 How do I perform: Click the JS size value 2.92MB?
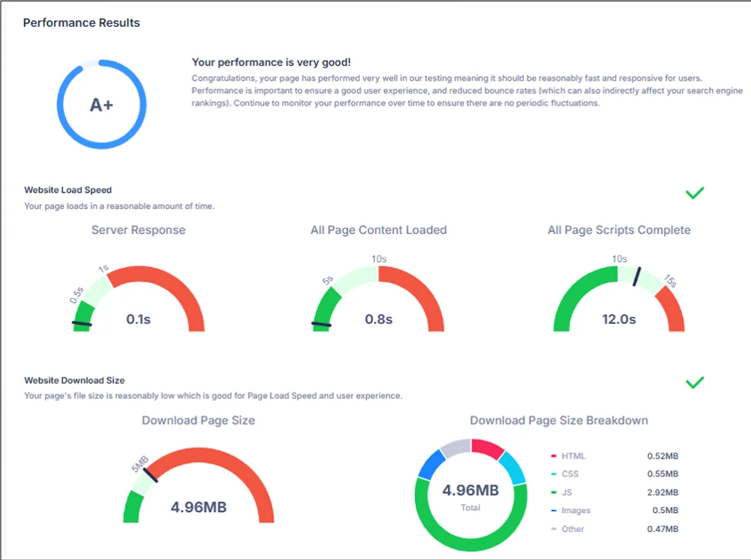tap(662, 493)
